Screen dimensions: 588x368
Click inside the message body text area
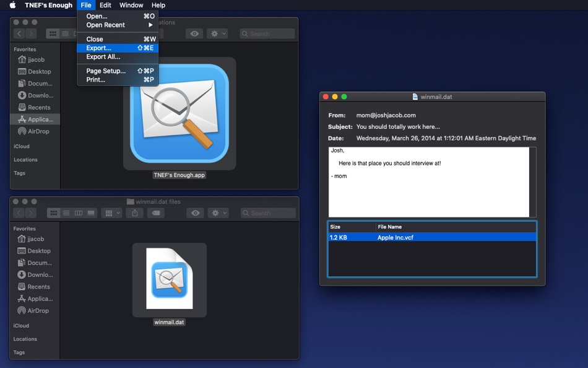pyautogui.click(x=429, y=182)
